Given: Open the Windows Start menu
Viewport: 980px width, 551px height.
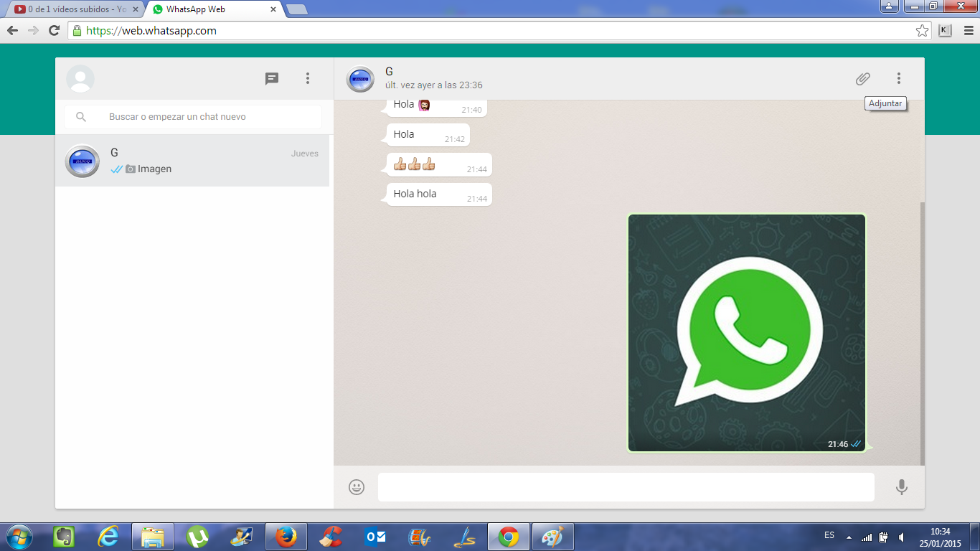Looking at the screenshot, I should pyautogui.click(x=18, y=537).
